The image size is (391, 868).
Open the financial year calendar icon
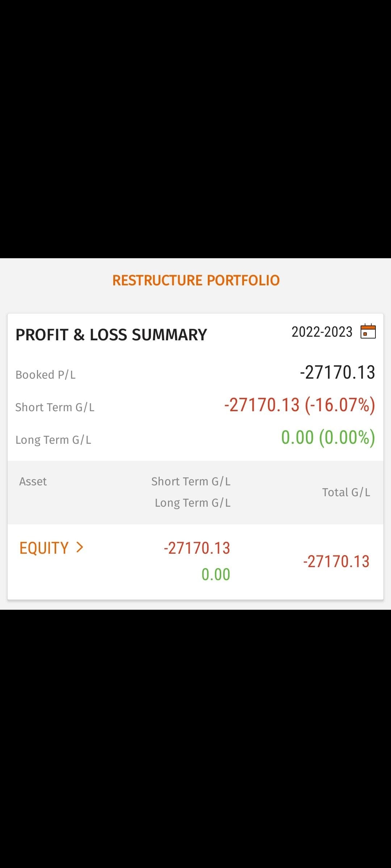(368, 331)
